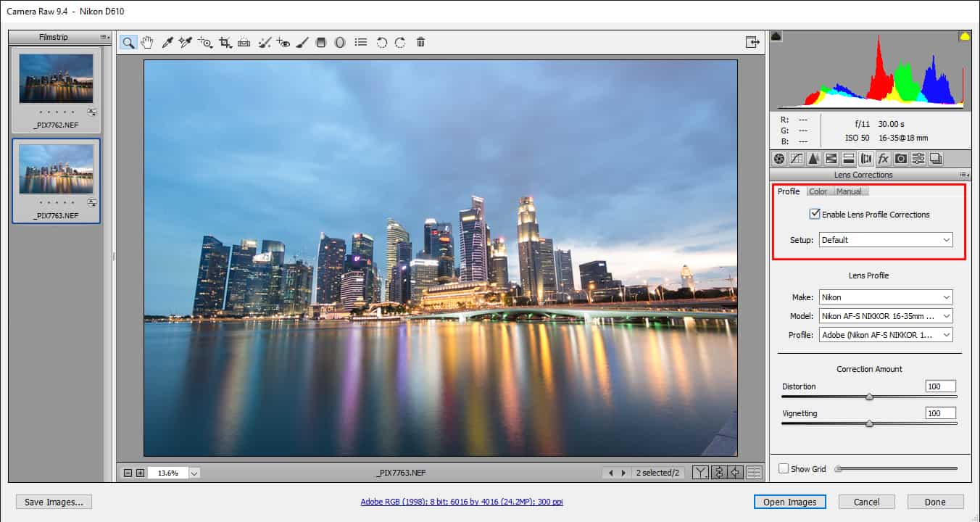980x522 pixels.
Task: Click the Open Images button
Action: pos(789,502)
